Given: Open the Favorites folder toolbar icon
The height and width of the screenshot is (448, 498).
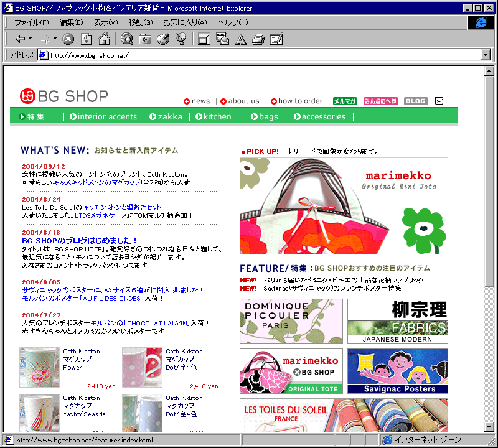Looking at the screenshot, I should tap(145, 39).
